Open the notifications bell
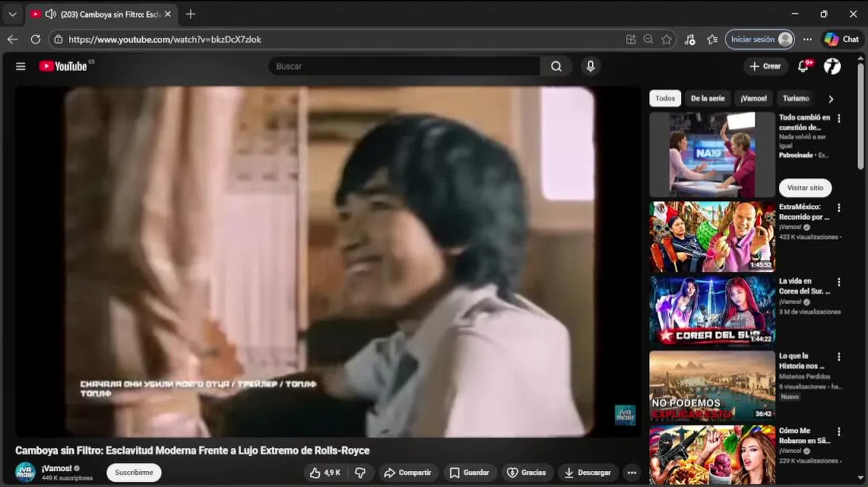This screenshot has height=487, width=868. tap(803, 66)
